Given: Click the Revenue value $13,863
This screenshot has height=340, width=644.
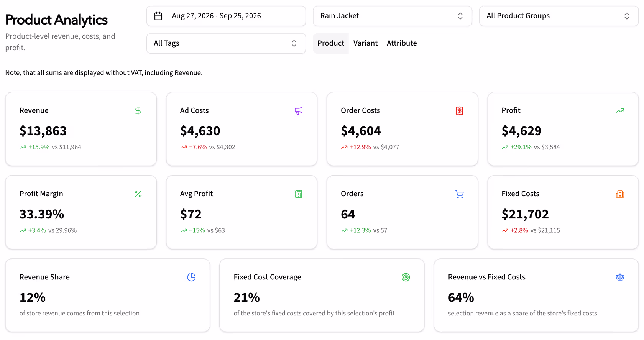Looking at the screenshot, I should point(43,131).
